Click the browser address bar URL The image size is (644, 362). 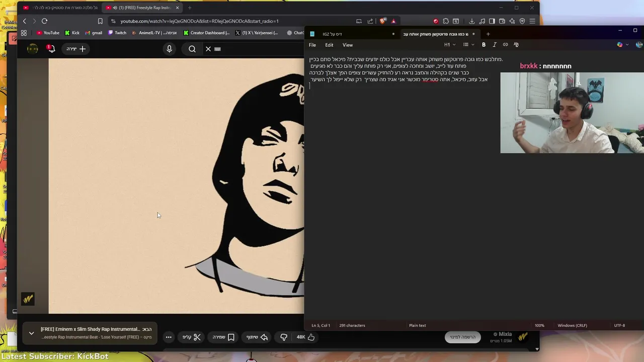pyautogui.click(x=199, y=21)
